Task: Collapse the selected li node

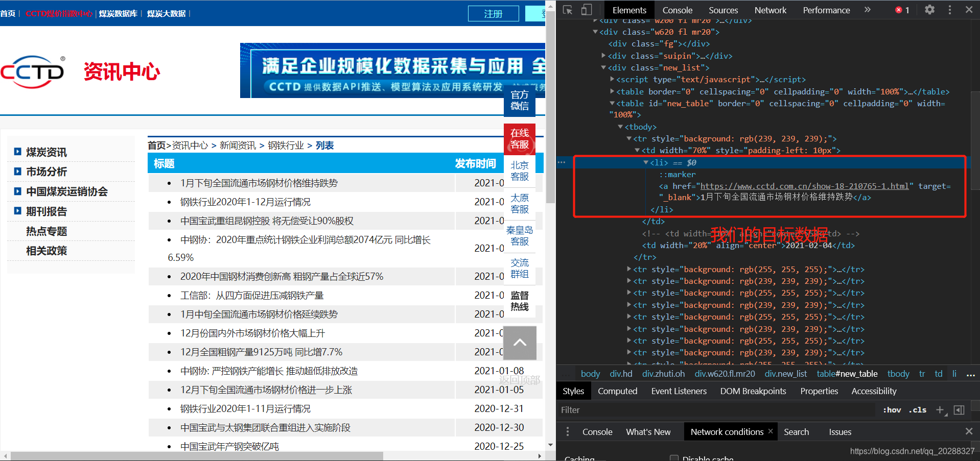Action: tap(646, 162)
